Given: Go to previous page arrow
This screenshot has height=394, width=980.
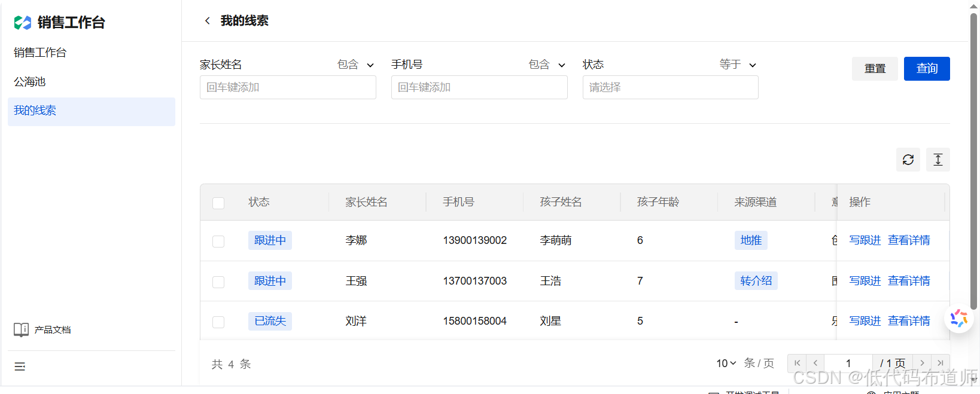Looking at the screenshot, I should [815, 363].
